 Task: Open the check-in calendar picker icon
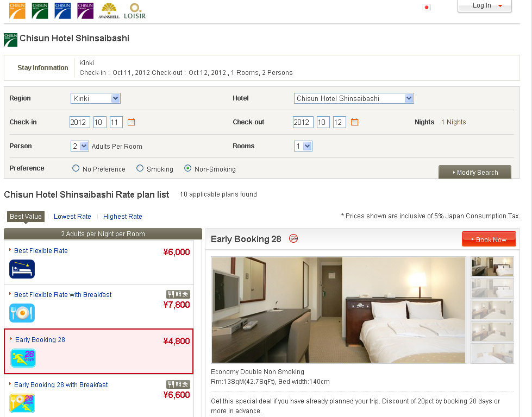coord(131,122)
